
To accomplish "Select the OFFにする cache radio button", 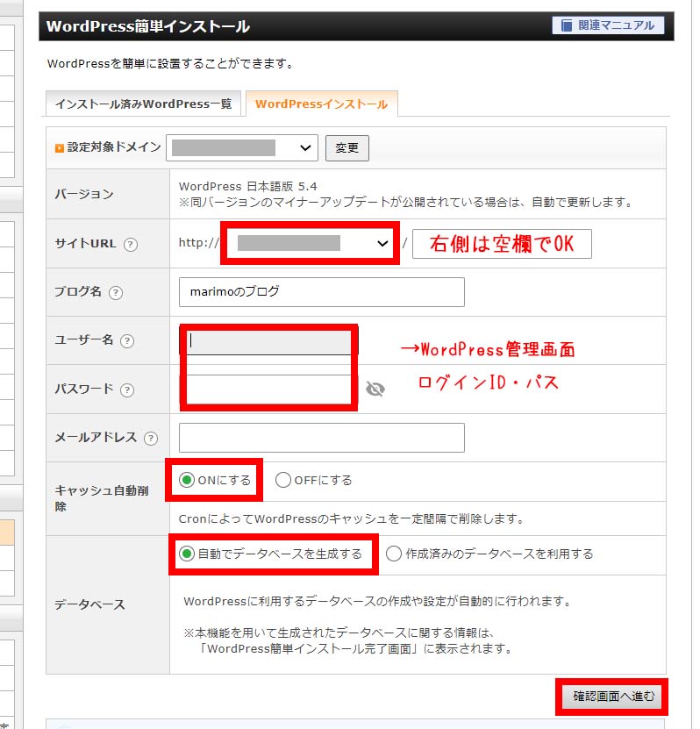I will pyautogui.click(x=282, y=481).
